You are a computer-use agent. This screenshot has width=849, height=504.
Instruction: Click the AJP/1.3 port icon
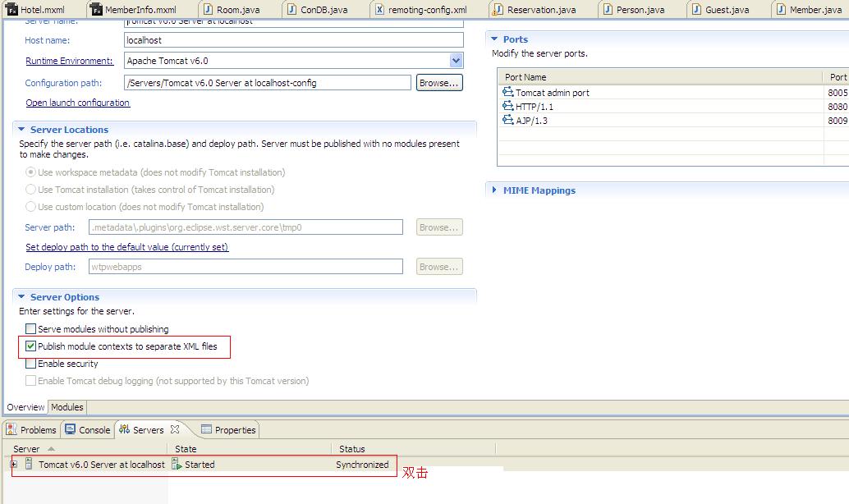tap(508, 120)
